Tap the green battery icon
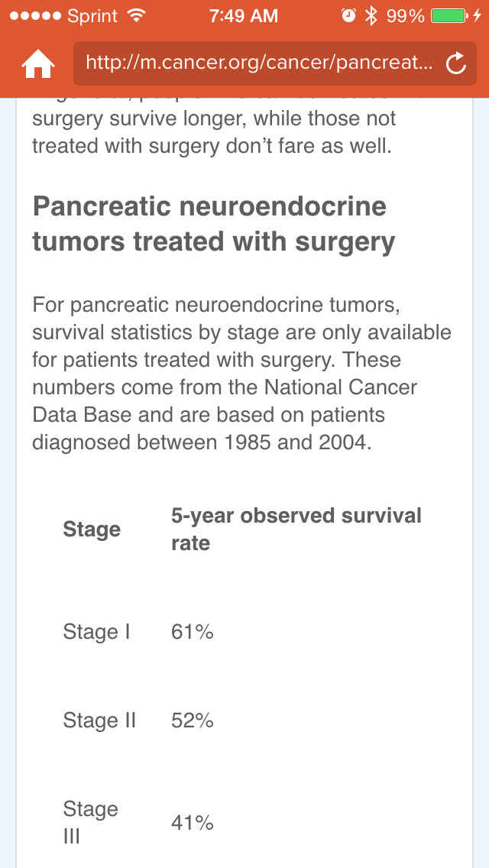 tap(448, 15)
